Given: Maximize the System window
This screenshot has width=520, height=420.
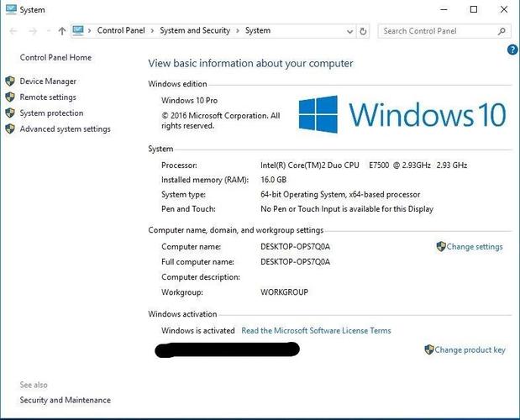Looking at the screenshot, I should point(474,9).
